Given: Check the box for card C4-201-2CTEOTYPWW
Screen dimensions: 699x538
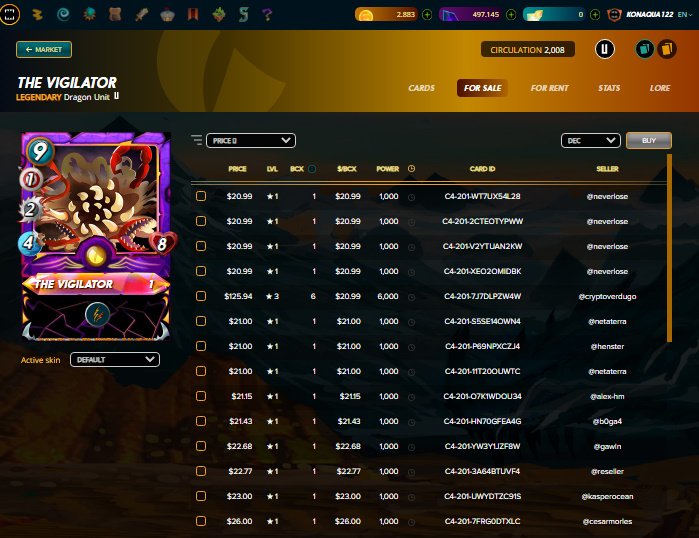Looking at the screenshot, I should (201, 221).
